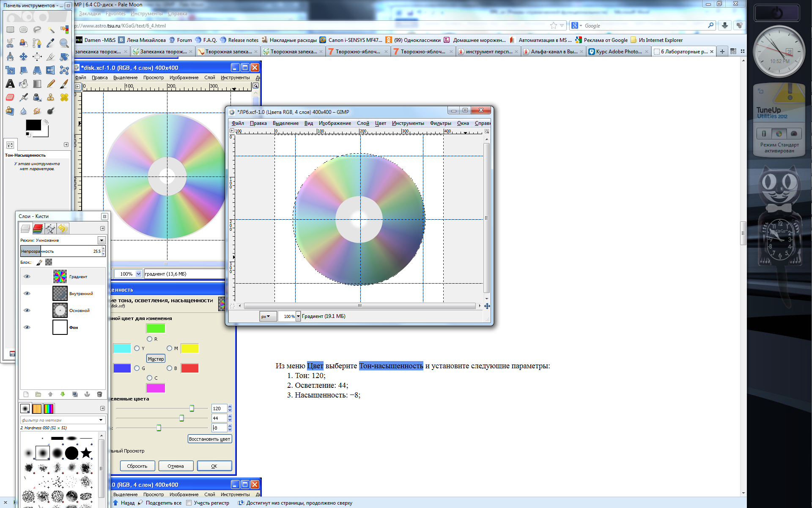
Task: Select the Move tool
Action: [x=24, y=57]
